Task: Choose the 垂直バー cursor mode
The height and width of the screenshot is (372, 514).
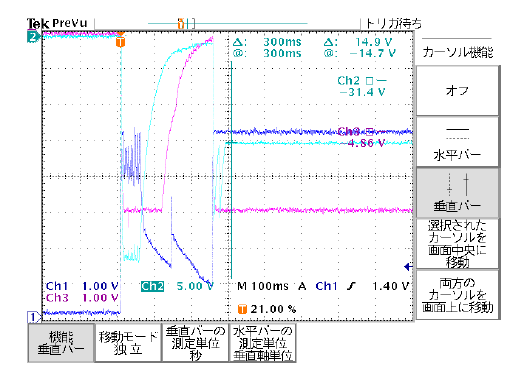Action: coord(457,193)
